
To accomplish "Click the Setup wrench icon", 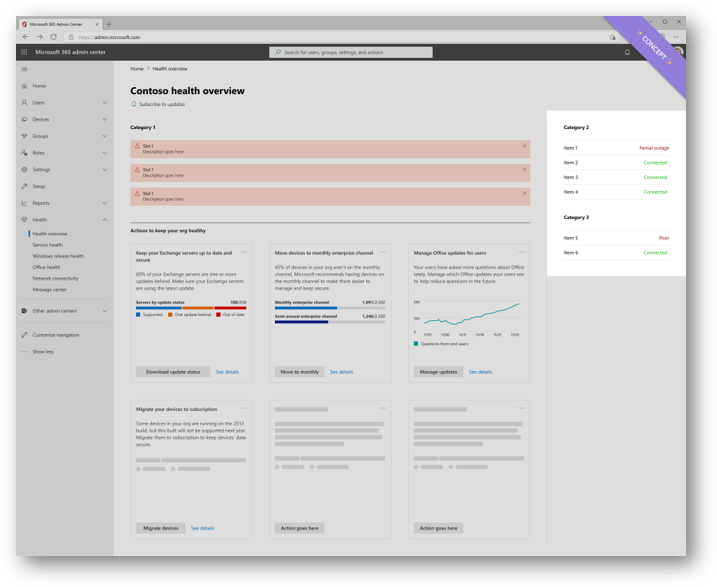I will tap(24, 186).
